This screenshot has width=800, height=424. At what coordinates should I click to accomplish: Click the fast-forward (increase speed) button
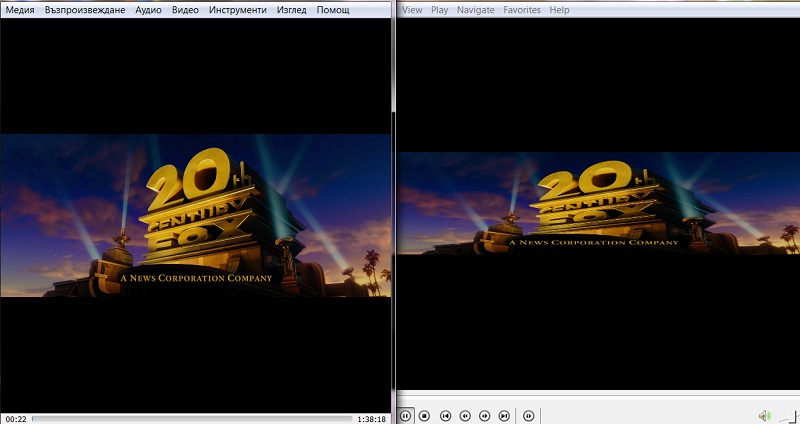[x=485, y=415]
